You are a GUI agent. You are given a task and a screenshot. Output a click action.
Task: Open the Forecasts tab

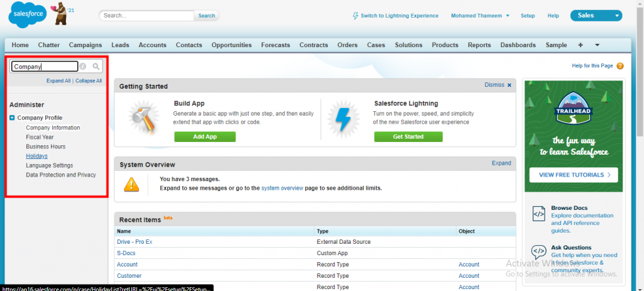click(x=275, y=45)
